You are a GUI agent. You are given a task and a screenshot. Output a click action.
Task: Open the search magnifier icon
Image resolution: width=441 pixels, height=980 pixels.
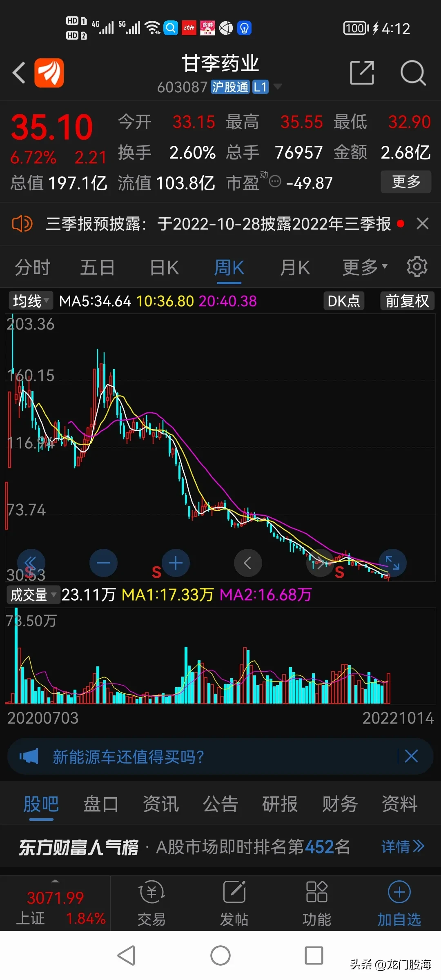point(413,73)
